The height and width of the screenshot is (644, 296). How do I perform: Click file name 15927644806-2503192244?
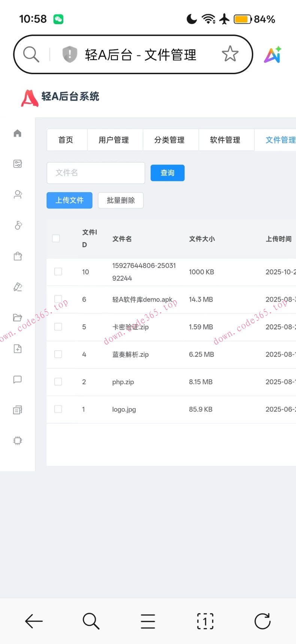point(144,272)
